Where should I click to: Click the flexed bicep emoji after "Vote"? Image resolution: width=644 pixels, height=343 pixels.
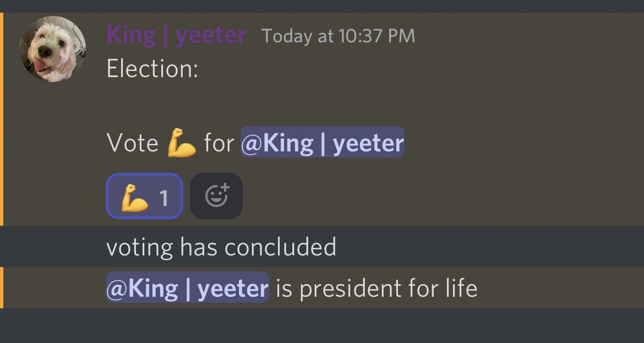pyautogui.click(x=182, y=143)
